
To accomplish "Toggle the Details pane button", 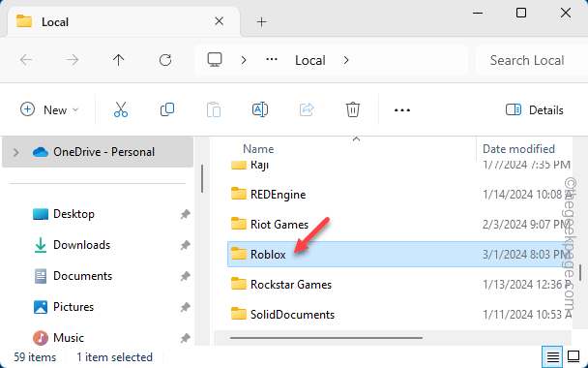I will click(535, 110).
